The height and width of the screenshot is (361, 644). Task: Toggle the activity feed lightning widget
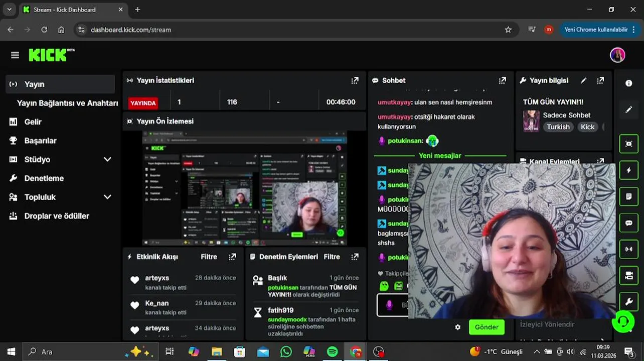click(x=628, y=170)
